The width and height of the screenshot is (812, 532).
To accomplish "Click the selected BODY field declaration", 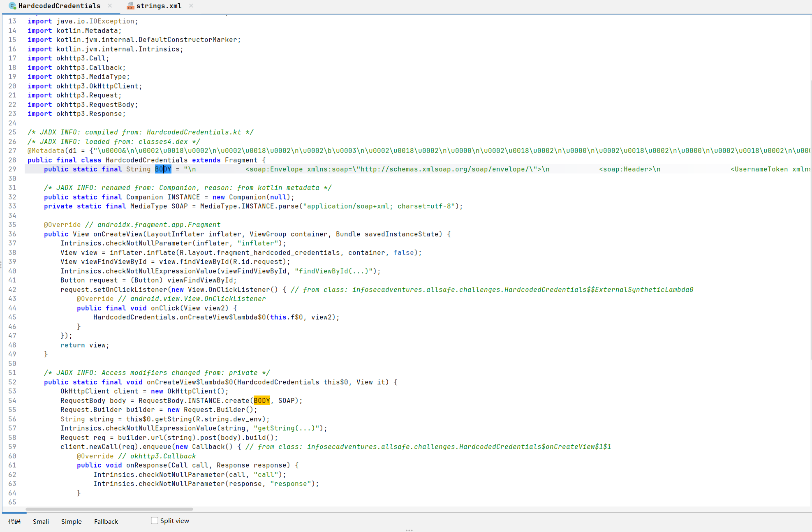I will 163,169.
